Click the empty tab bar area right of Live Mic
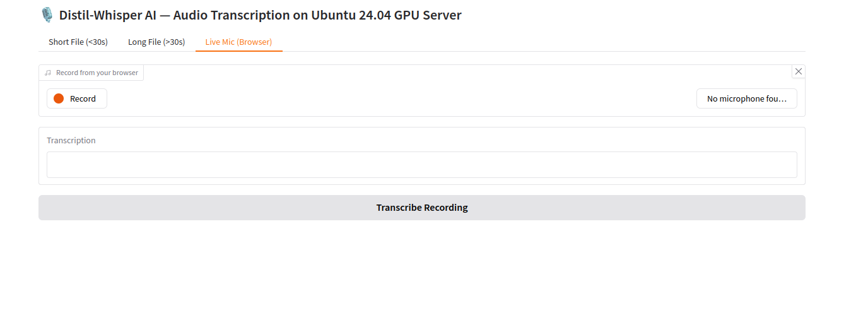The width and height of the screenshot is (868, 320). (542, 42)
